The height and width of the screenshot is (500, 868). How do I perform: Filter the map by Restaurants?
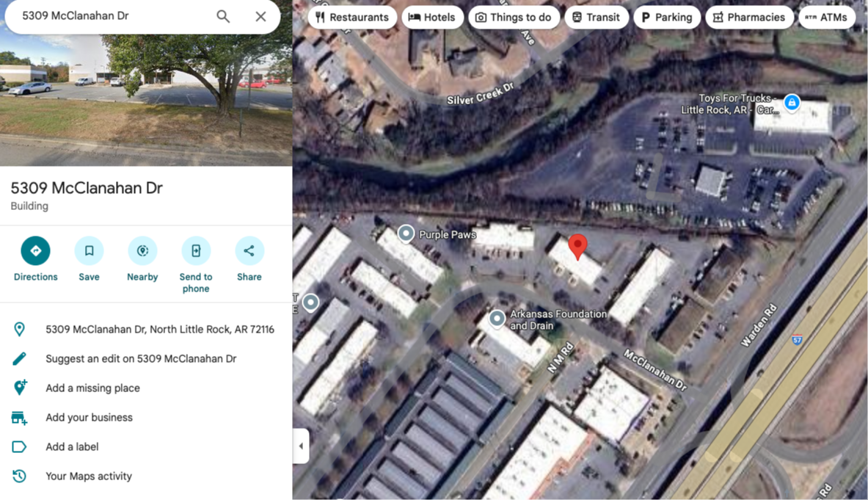click(352, 17)
